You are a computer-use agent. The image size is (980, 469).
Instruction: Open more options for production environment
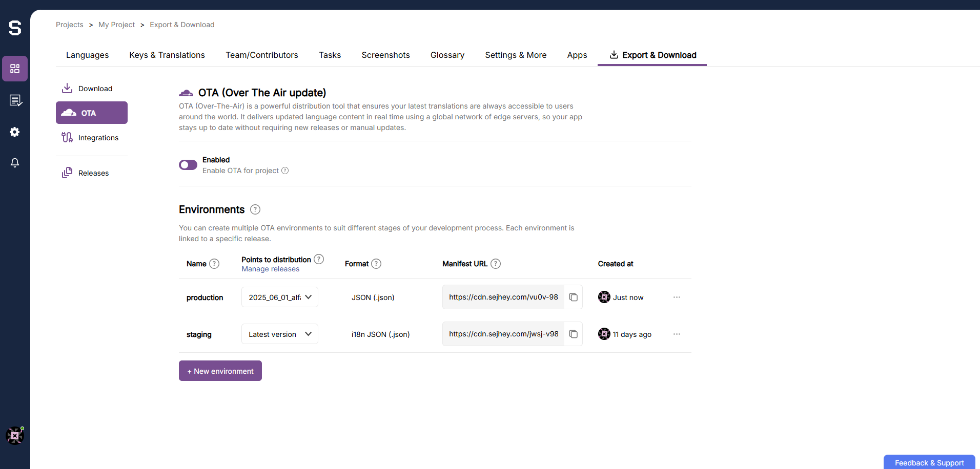coord(677,297)
